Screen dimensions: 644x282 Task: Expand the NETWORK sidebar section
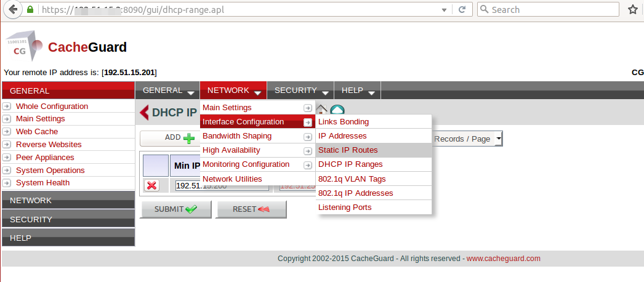(68, 200)
